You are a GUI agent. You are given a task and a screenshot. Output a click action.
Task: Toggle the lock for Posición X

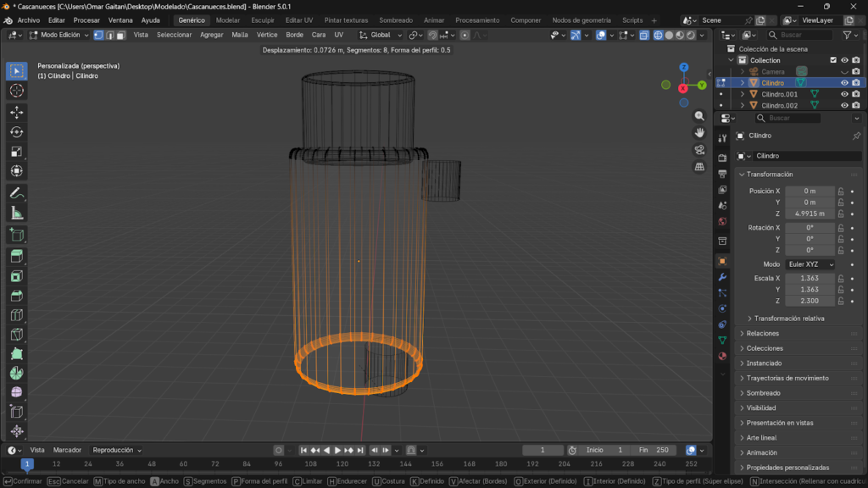[841, 191]
